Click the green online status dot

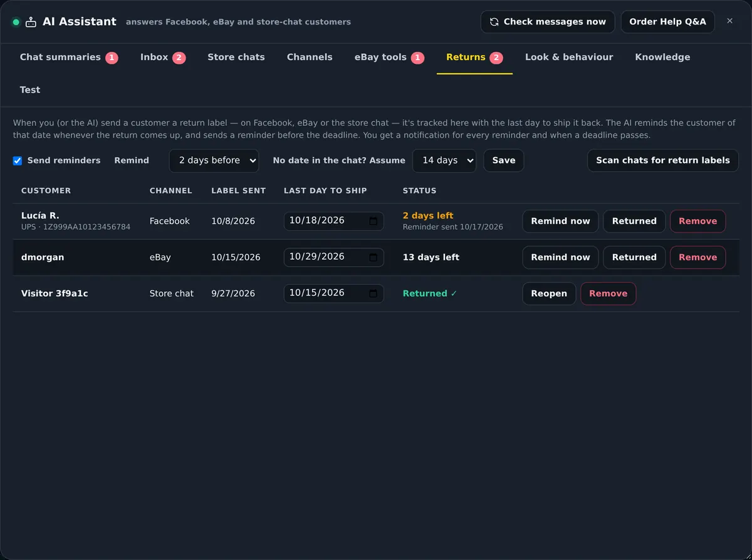(16, 22)
